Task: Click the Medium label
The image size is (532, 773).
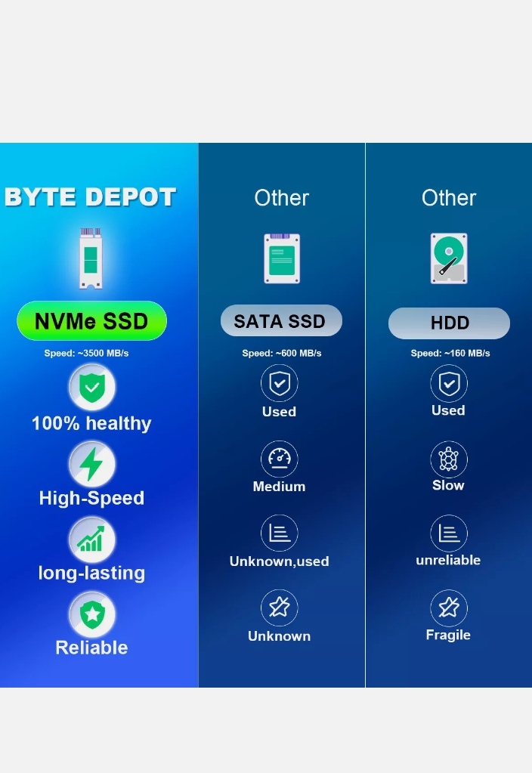Action: tap(279, 487)
